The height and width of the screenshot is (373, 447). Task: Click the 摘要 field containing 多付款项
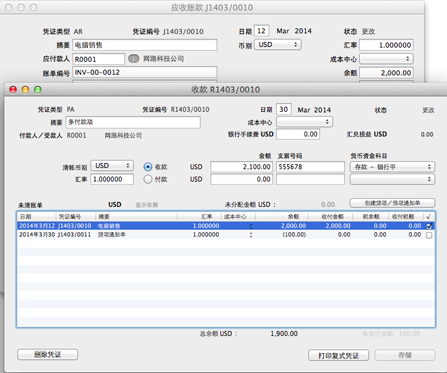point(133,122)
